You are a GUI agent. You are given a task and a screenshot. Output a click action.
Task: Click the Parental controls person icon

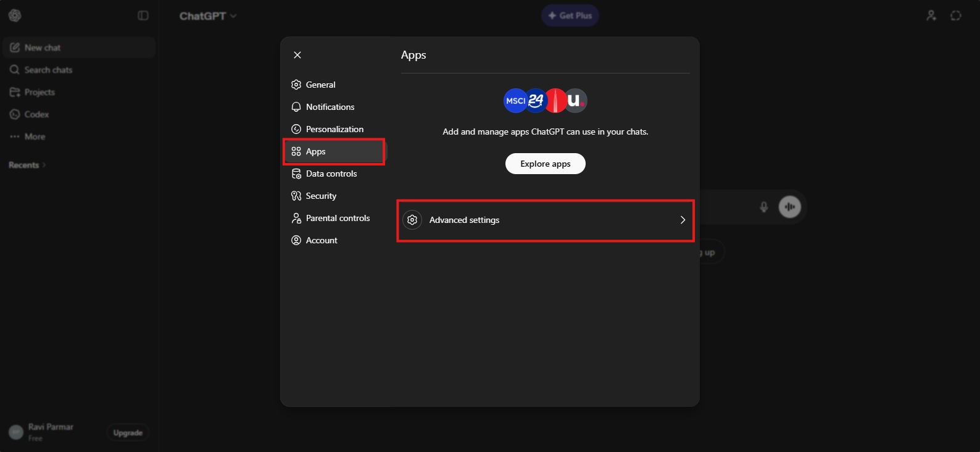point(296,218)
